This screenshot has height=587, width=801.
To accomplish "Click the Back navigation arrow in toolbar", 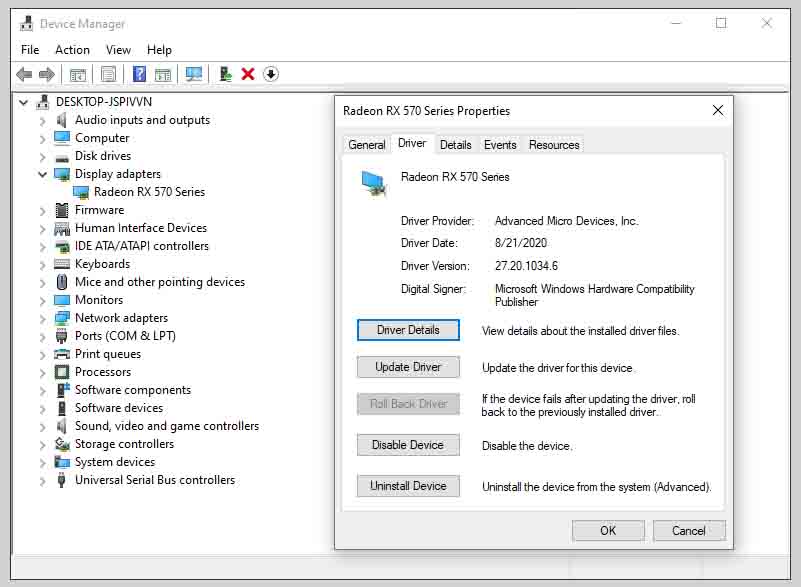I will (25, 73).
